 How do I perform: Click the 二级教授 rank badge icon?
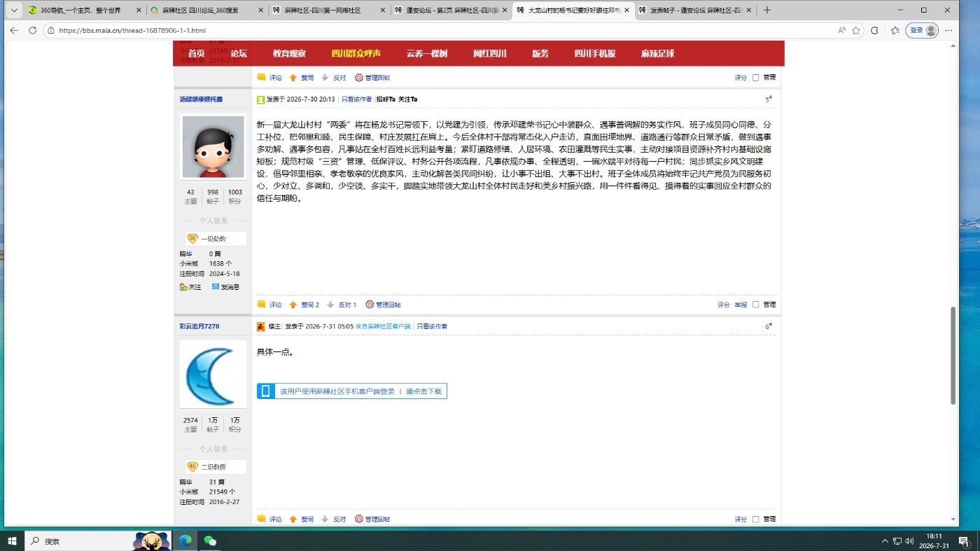pos(192,467)
